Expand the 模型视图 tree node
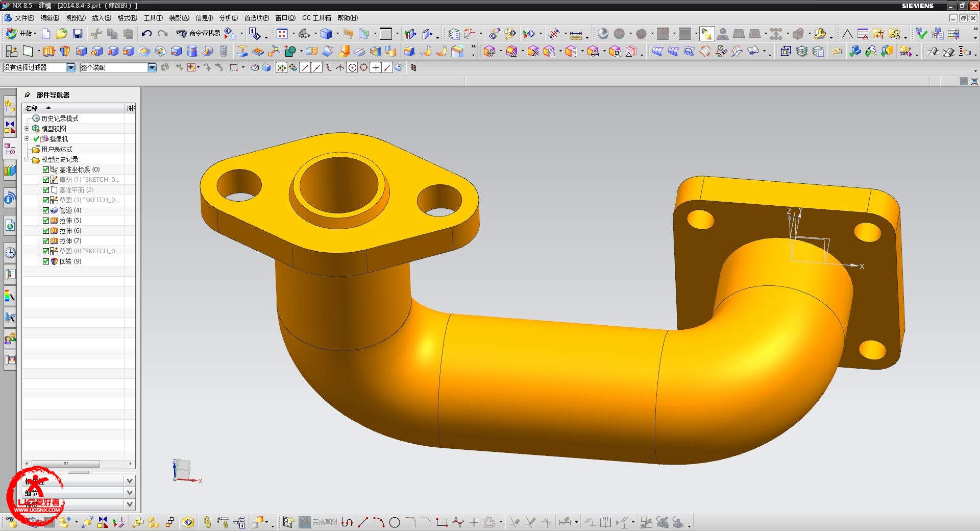This screenshot has height=531, width=980. pyautogui.click(x=27, y=129)
